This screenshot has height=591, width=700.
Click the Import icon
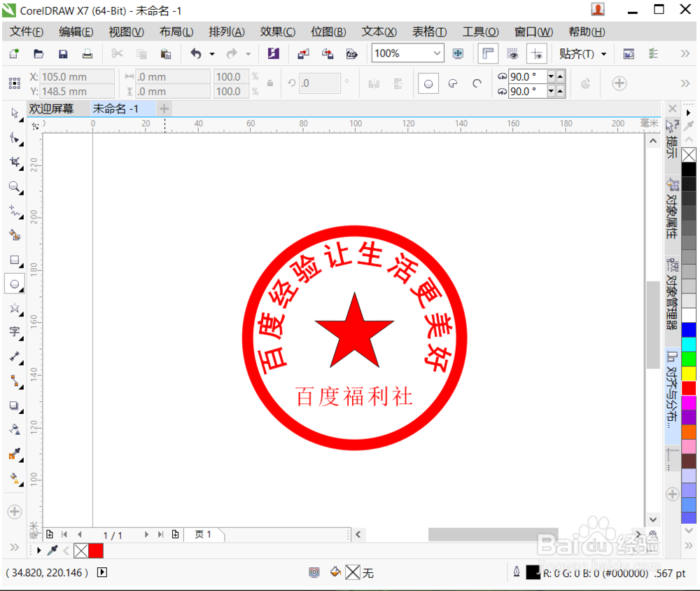[304, 54]
